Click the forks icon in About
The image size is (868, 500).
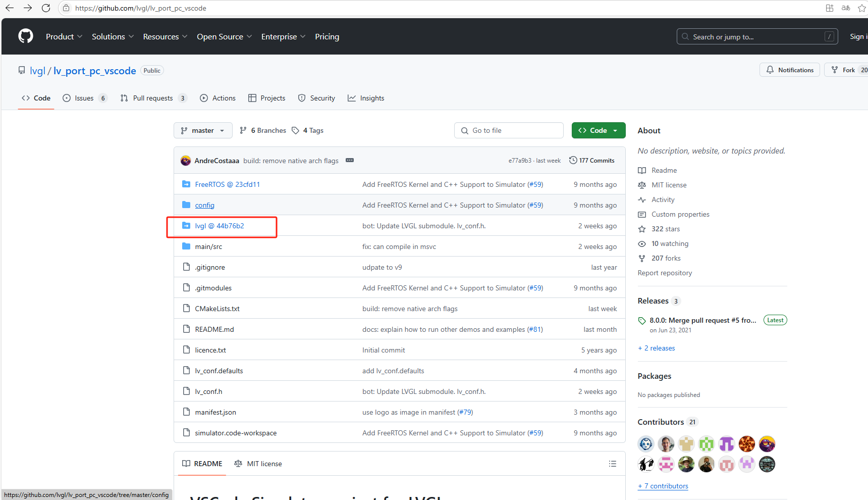point(642,259)
